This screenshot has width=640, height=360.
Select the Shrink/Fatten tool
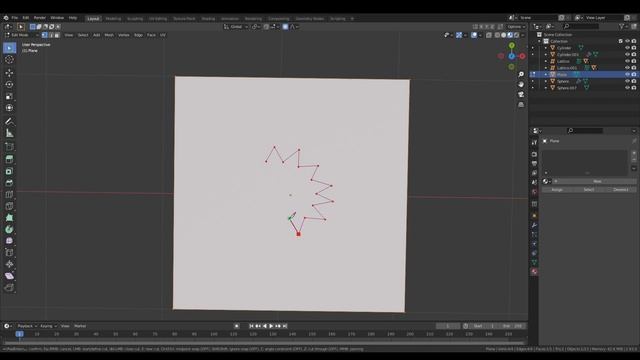point(9,264)
